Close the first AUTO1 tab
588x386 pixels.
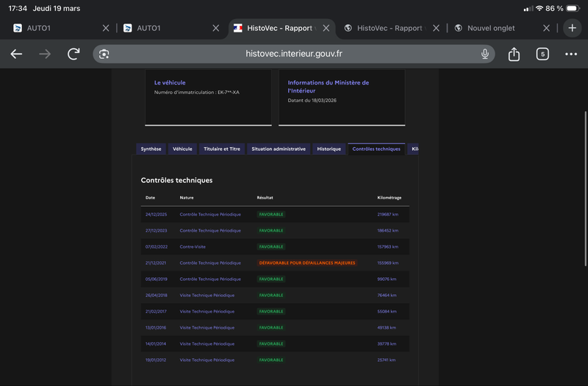click(105, 28)
